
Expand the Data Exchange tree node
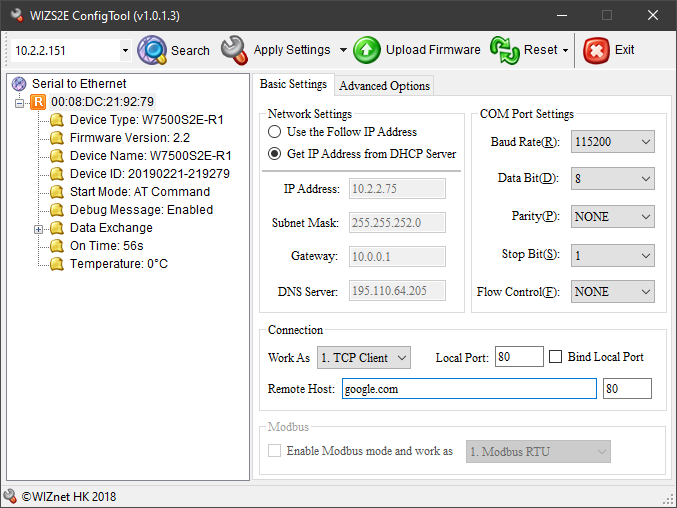click(38, 229)
